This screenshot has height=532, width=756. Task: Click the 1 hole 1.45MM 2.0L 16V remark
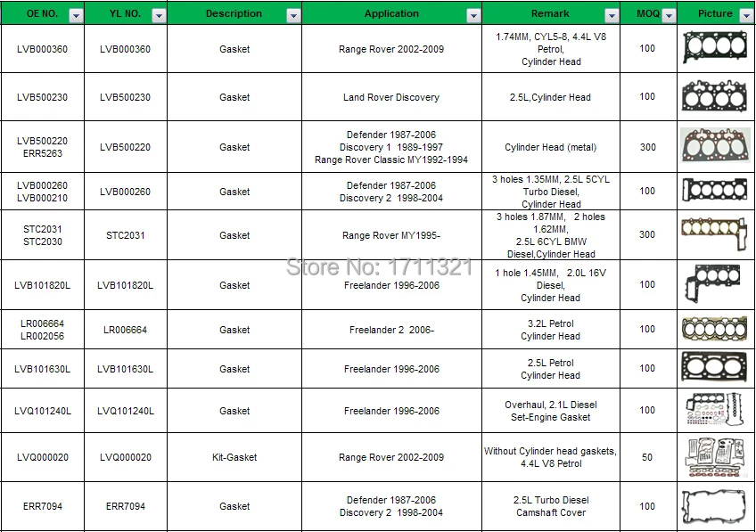(551, 285)
